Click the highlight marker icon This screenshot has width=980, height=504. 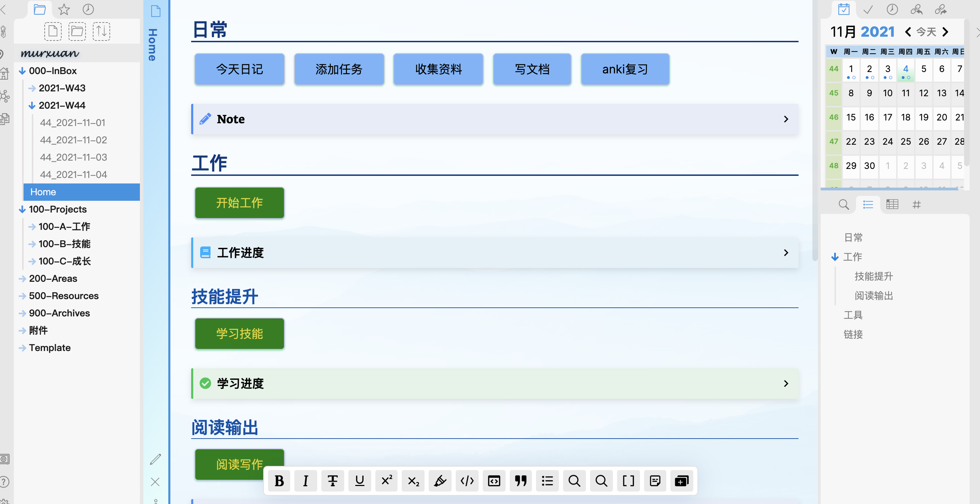point(440,481)
